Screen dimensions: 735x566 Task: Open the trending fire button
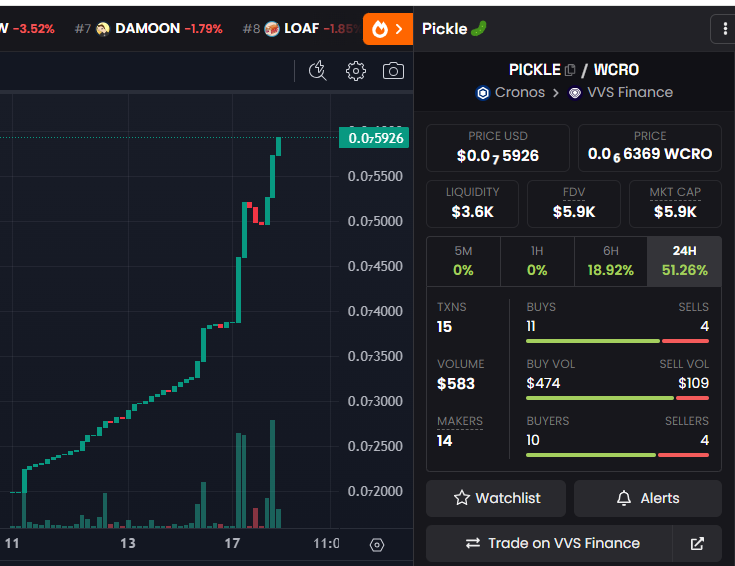(x=388, y=29)
